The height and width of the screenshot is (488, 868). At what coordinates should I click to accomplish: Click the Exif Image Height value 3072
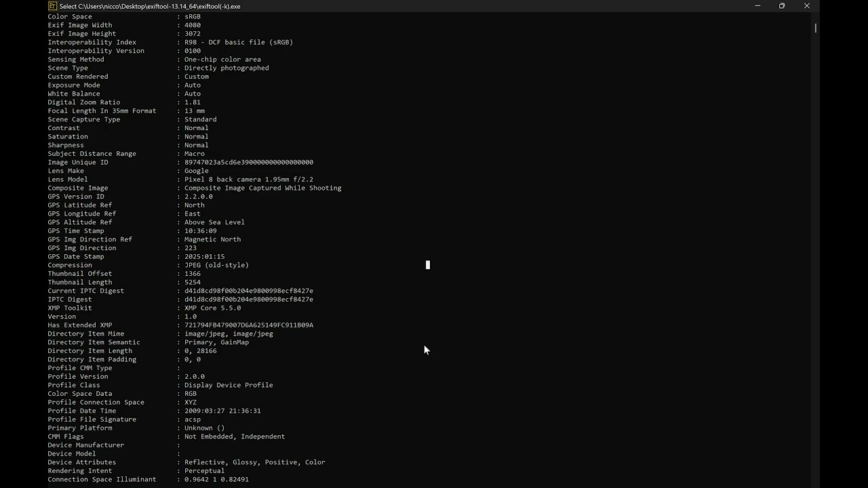193,34
